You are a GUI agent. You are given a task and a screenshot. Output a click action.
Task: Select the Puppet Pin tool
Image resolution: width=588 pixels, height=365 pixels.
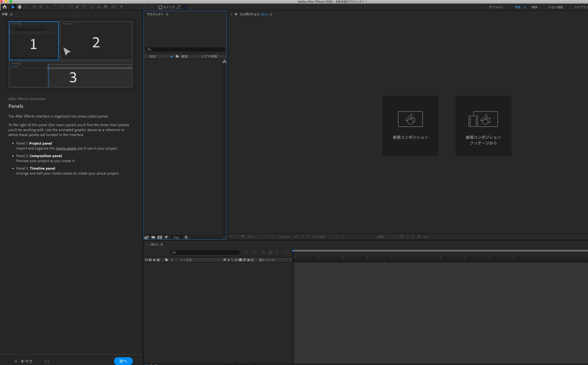click(x=122, y=7)
